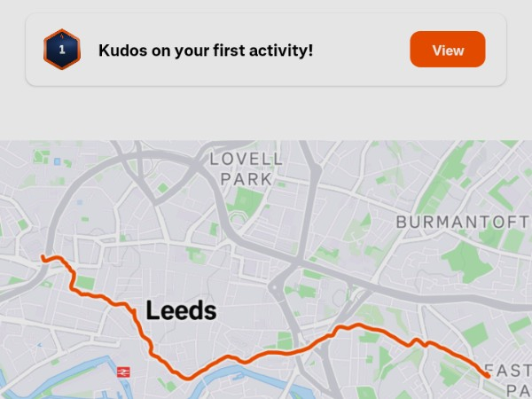532x399 pixels.
Task: Select the Burmantofts neighborhood label
Action: [x=463, y=221]
